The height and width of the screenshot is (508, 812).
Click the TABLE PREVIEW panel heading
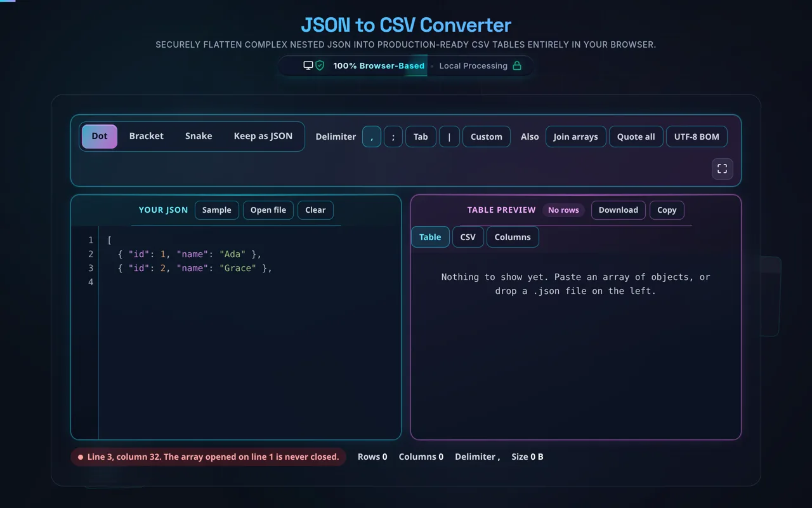(502, 210)
